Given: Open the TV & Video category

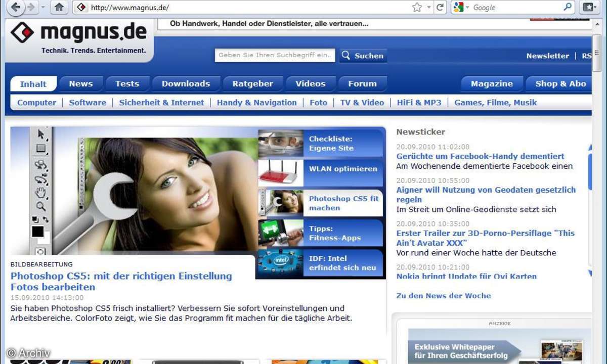Looking at the screenshot, I should pos(362,103).
